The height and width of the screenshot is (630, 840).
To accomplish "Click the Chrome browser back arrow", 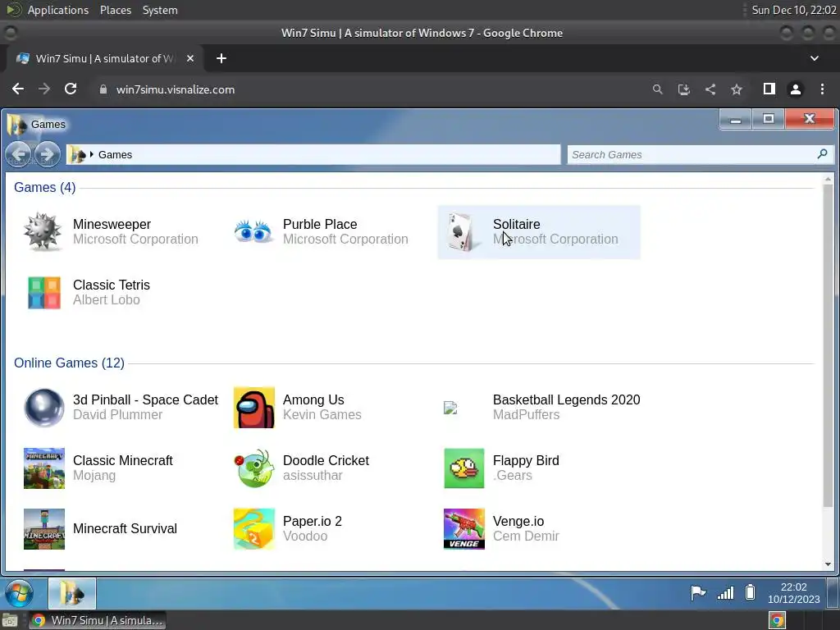I will click(x=18, y=89).
